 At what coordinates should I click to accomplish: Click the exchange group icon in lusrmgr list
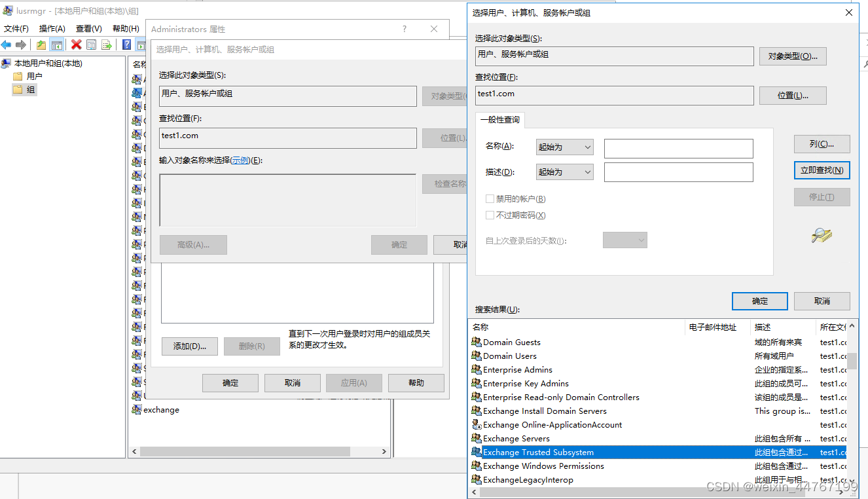click(x=137, y=410)
